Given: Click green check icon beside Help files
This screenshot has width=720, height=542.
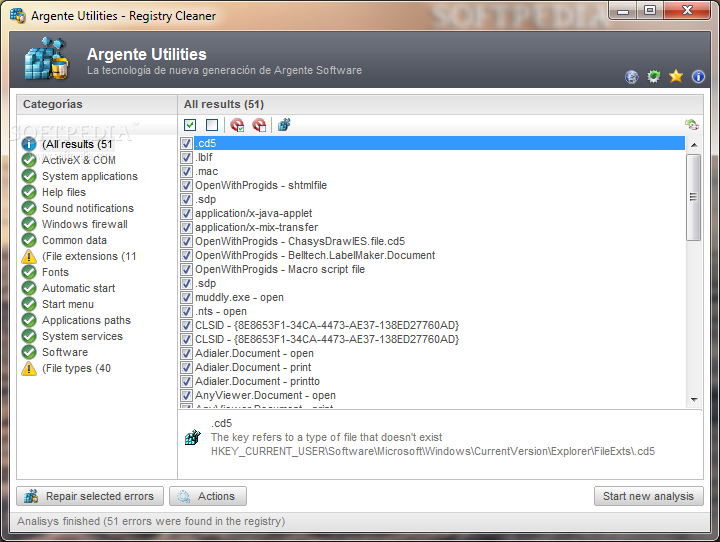Looking at the screenshot, I should click(x=29, y=192).
